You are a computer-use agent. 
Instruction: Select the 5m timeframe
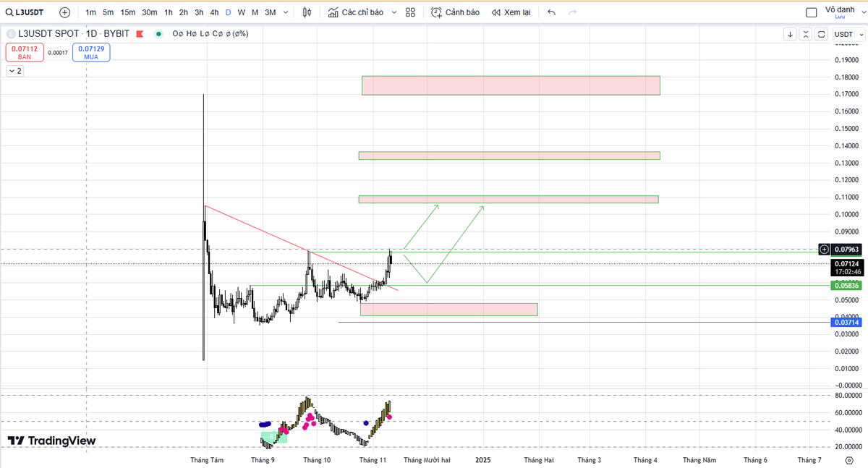[x=108, y=12]
